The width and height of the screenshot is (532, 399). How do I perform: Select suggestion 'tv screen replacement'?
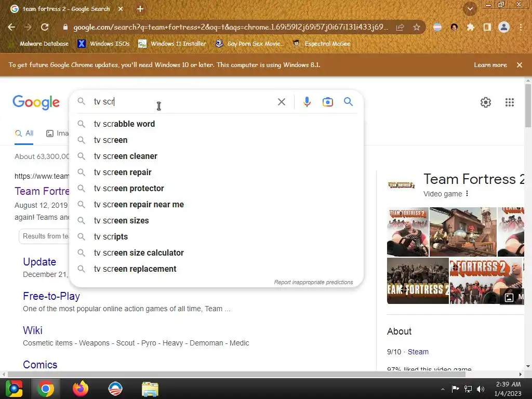coord(217,269)
